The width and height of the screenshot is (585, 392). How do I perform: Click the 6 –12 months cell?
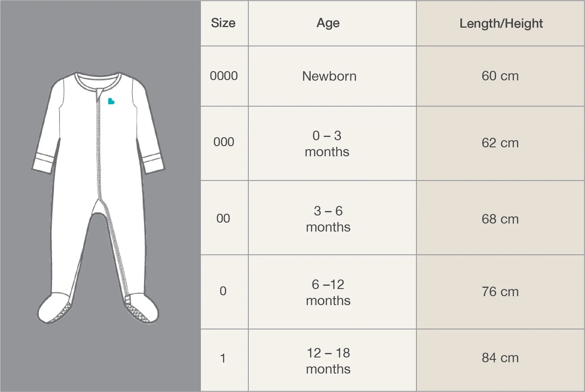tap(332, 292)
